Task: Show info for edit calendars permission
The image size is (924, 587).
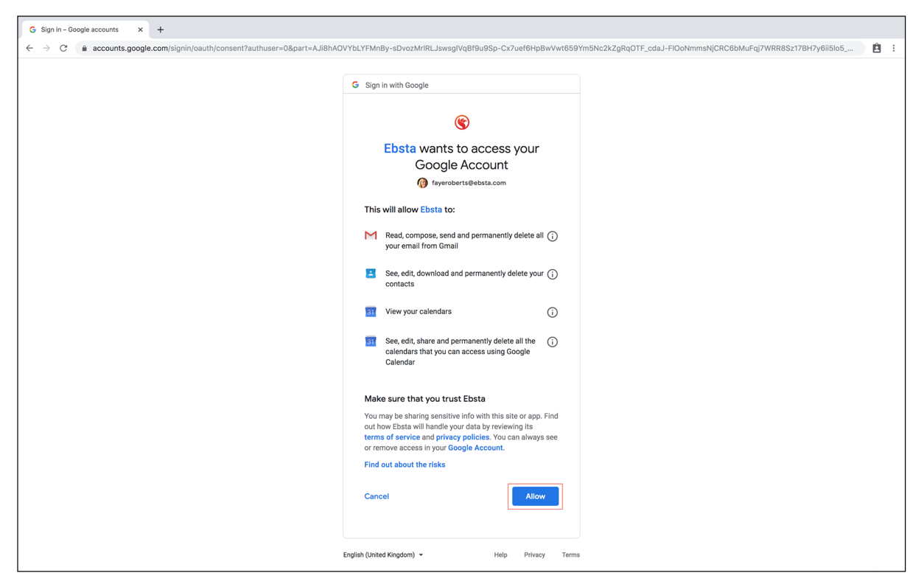Action: (552, 342)
